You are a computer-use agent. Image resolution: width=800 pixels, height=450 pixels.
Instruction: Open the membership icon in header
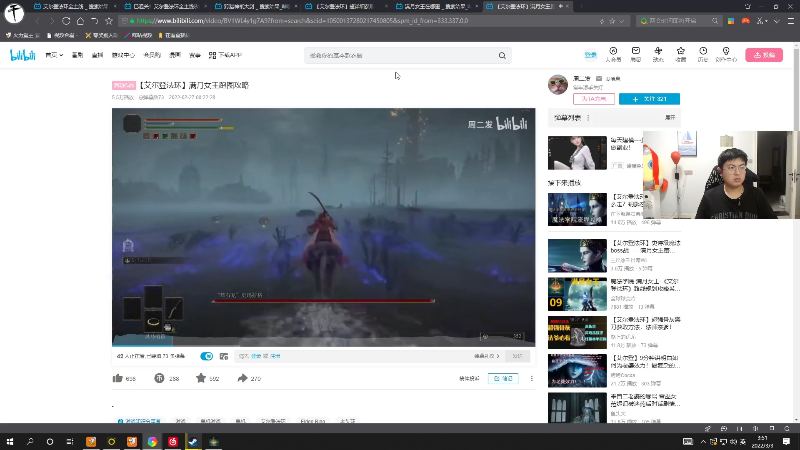click(613, 51)
